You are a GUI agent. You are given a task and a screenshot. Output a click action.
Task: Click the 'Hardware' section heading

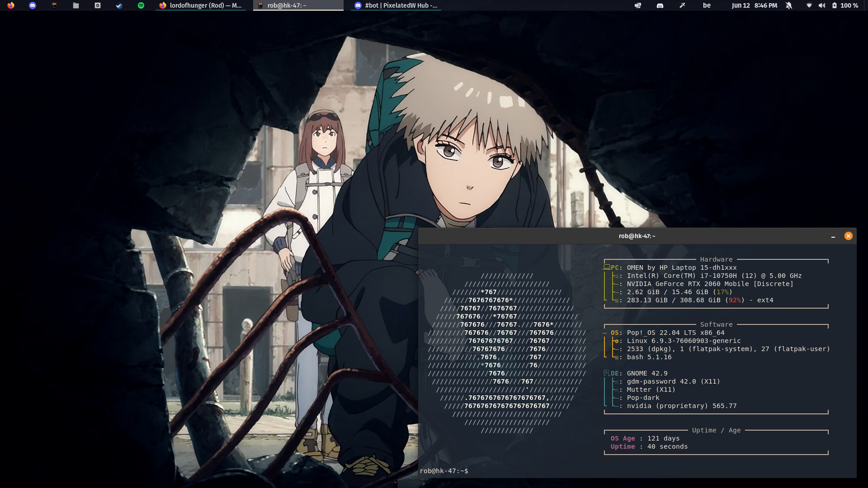(716, 259)
